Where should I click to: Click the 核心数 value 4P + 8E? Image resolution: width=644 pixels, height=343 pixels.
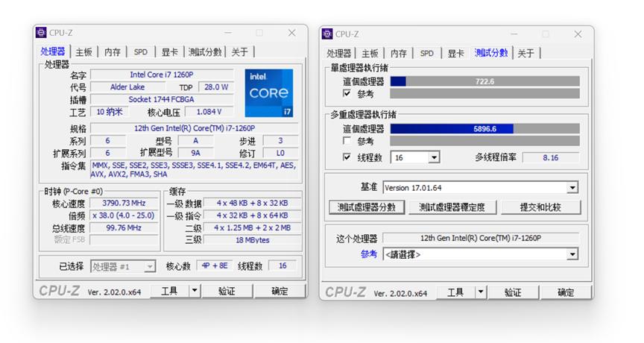(215, 265)
